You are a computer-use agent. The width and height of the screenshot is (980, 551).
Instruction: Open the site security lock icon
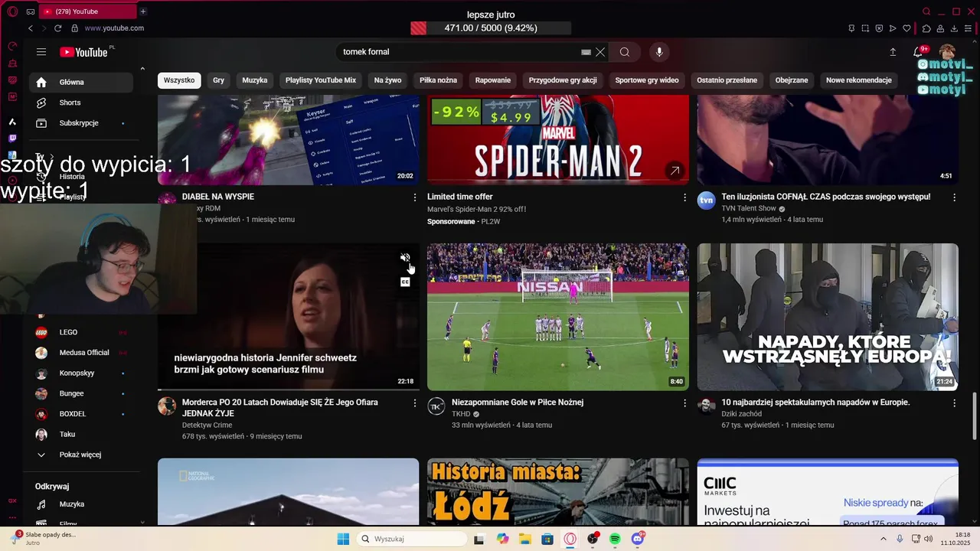(74, 28)
